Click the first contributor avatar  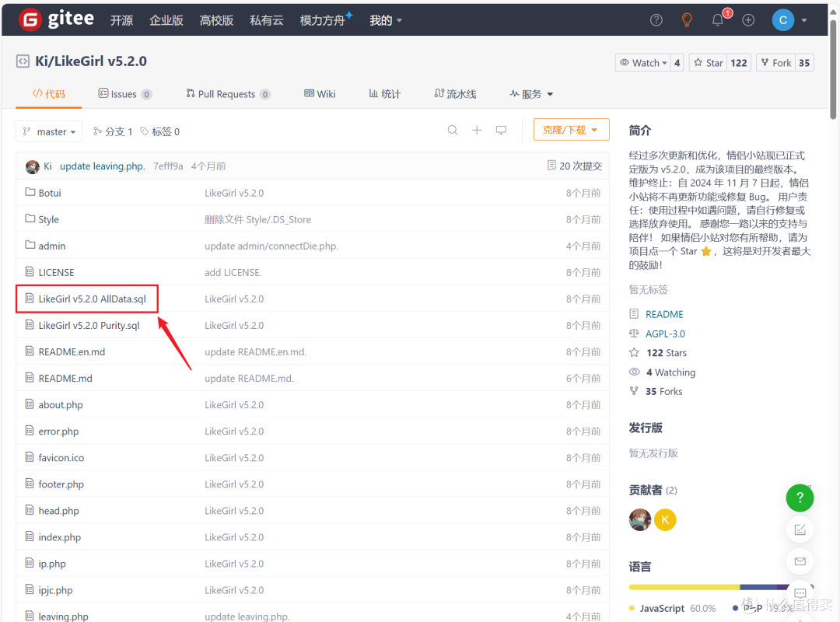tap(639, 519)
